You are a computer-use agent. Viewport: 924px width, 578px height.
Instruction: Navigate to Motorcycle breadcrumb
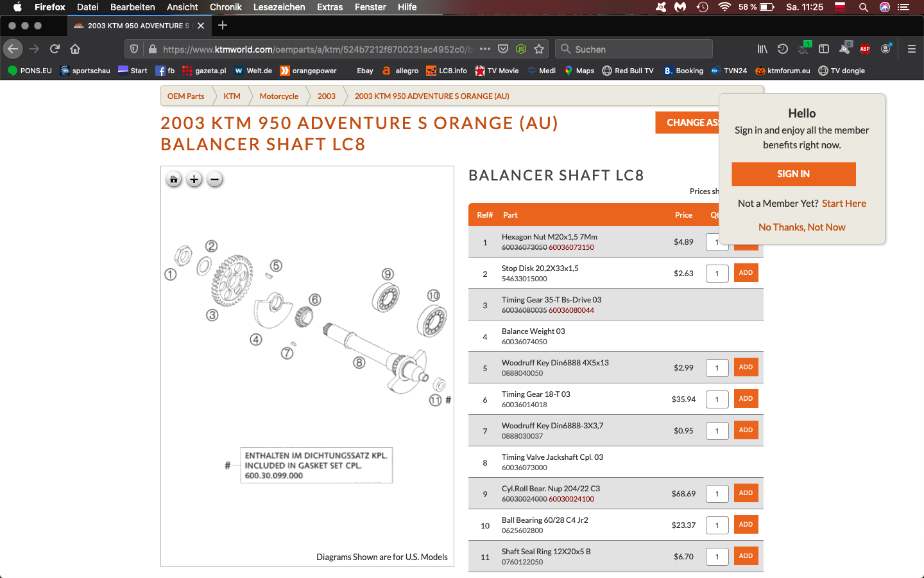tap(278, 96)
